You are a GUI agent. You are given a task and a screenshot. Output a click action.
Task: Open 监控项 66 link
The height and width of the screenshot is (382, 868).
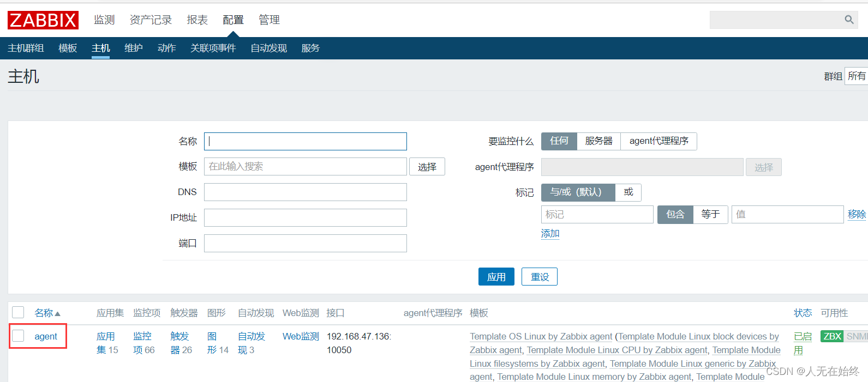(143, 343)
